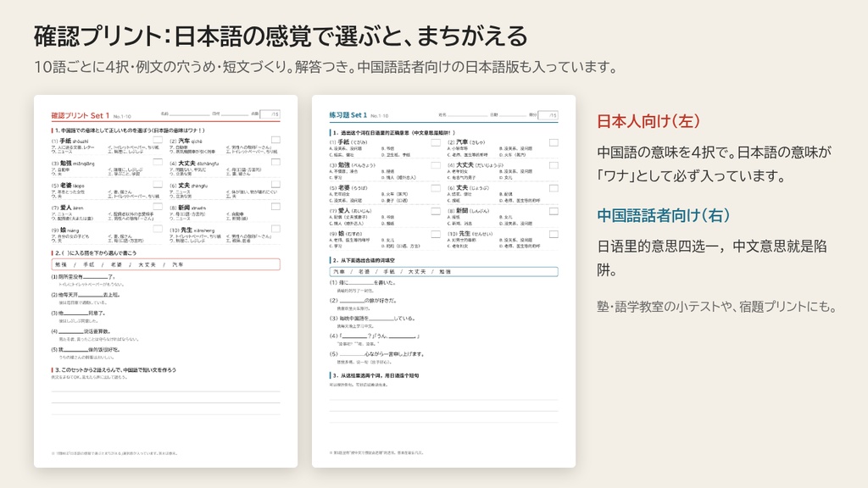This screenshot has width=868, height=488.
Task: Select the main title 確認プリント:日本語の感覚で選ぶと、まちがえる
Action: coord(281,36)
